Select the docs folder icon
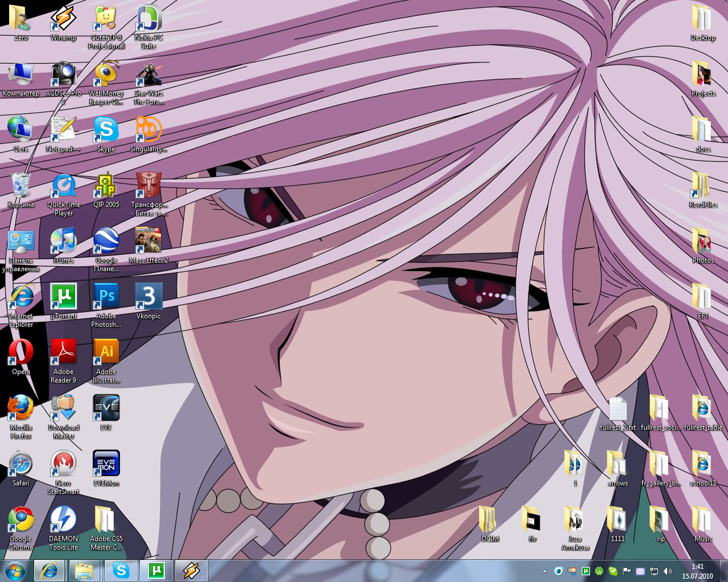 click(x=703, y=134)
